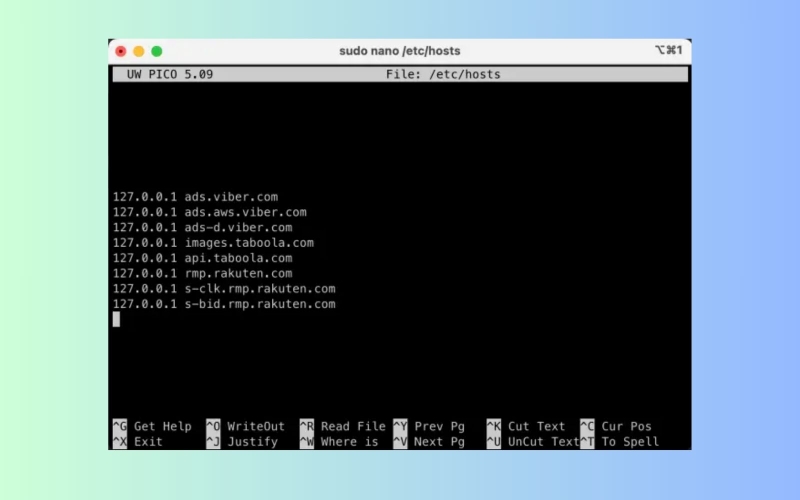Image resolution: width=800 pixels, height=500 pixels.
Task: Click the ^Y Prev Pg shortcut
Action: click(x=429, y=427)
